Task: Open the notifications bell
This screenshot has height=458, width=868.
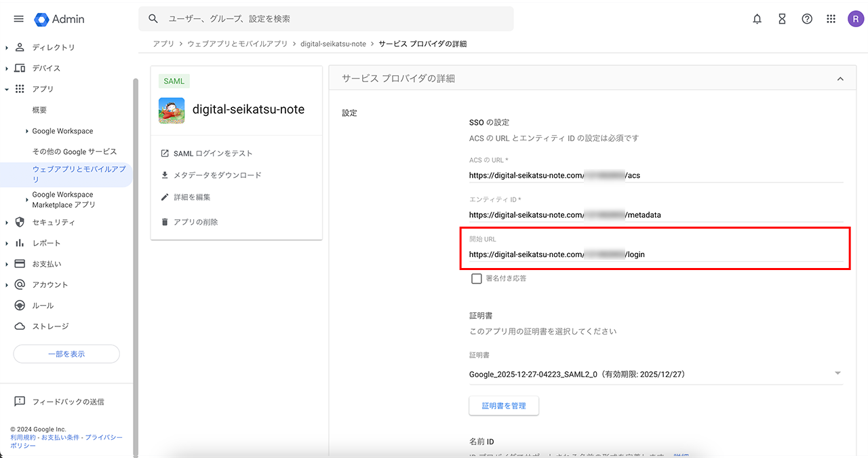Action: (x=757, y=19)
